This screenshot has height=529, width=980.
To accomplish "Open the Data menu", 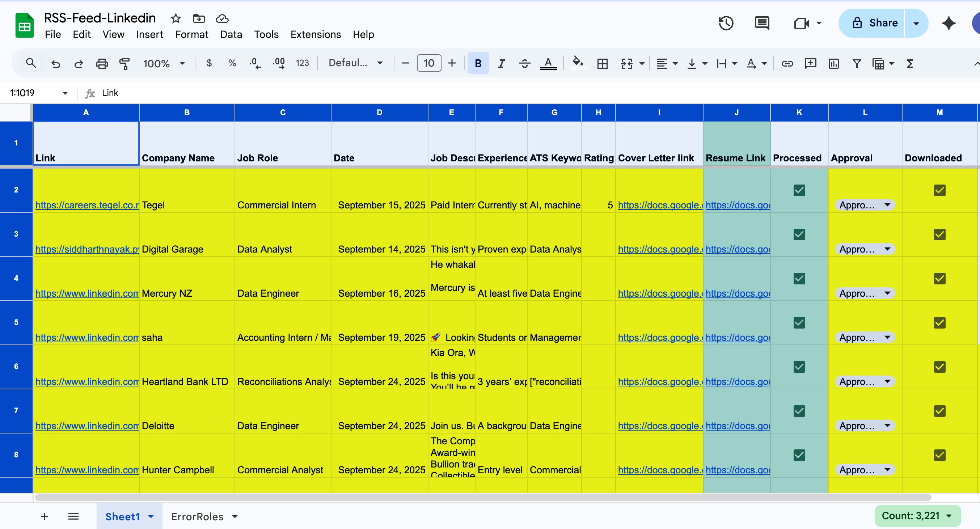I will click(231, 35).
